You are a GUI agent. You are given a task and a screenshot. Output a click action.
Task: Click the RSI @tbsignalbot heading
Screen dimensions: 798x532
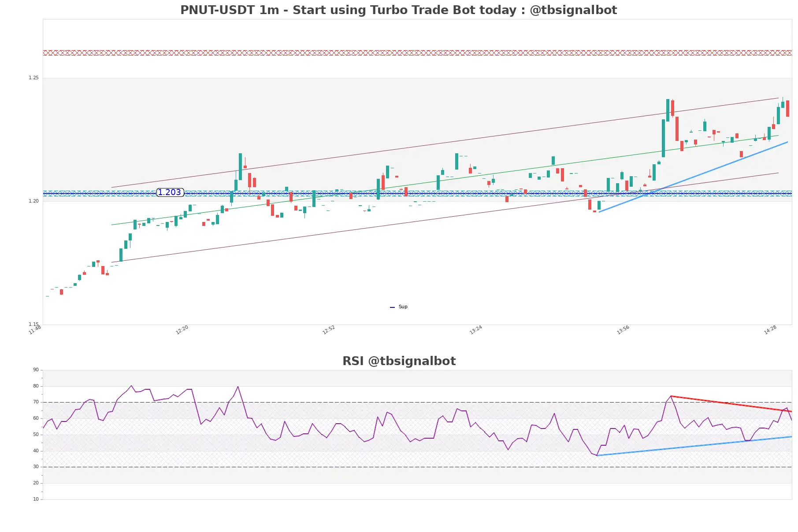(399, 361)
